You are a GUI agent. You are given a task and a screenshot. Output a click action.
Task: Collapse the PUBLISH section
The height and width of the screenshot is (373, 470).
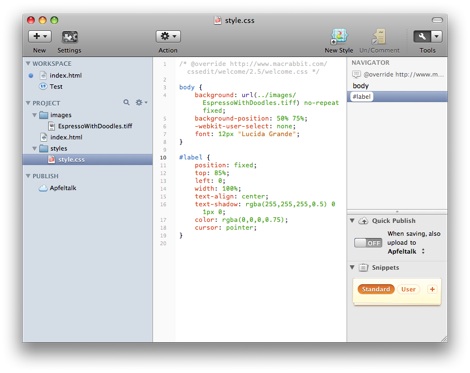pyautogui.click(x=28, y=176)
